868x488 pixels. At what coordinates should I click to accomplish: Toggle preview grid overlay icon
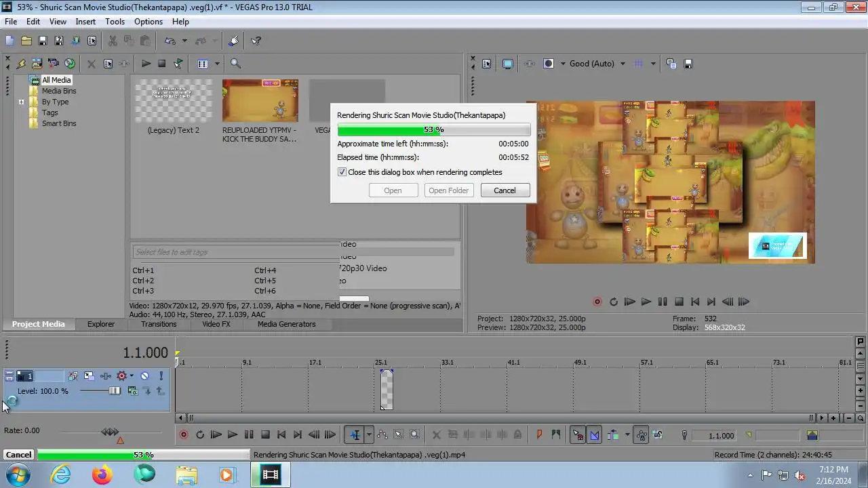coord(638,64)
